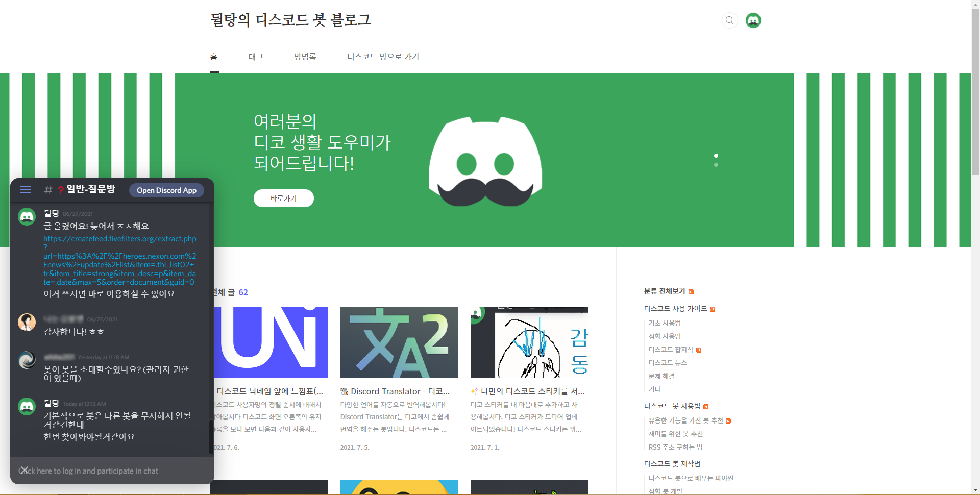Click the 2021. 7. 1. post date
This screenshot has height=495, width=980.
point(485,448)
